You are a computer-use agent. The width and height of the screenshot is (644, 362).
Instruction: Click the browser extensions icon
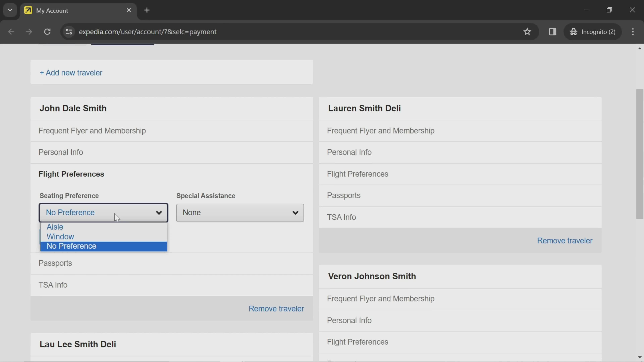(552, 31)
